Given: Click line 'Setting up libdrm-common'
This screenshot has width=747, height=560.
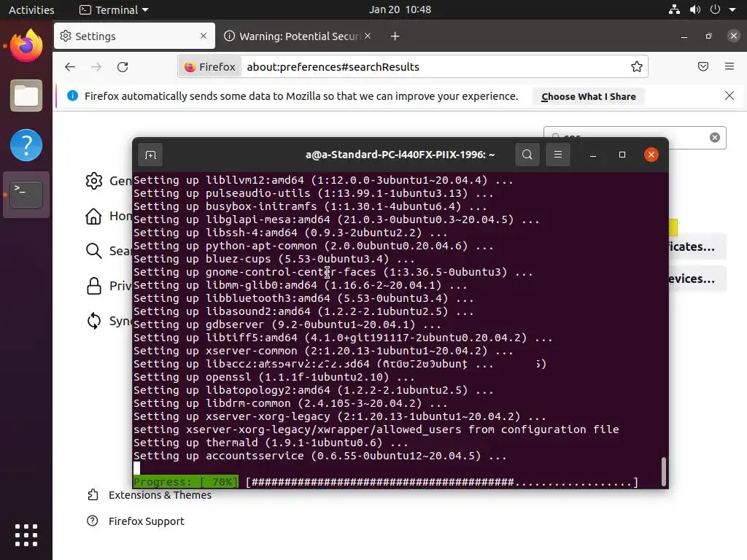Looking at the screenshot, I should (x=290, y=403).
